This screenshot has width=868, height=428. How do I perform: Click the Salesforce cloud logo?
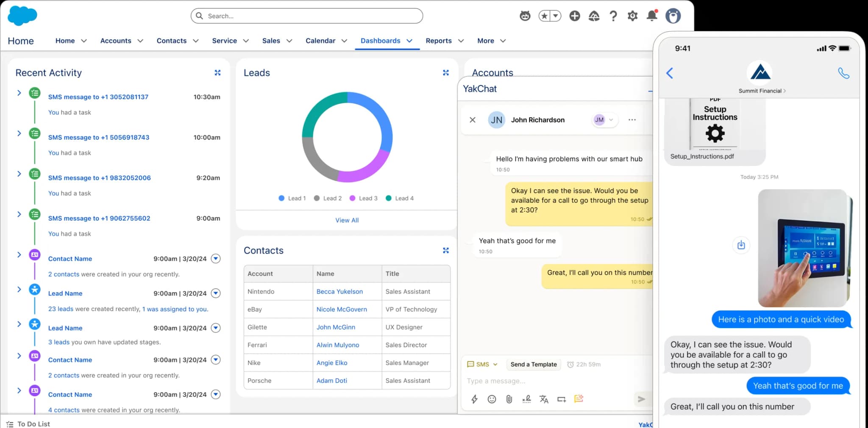22,16
